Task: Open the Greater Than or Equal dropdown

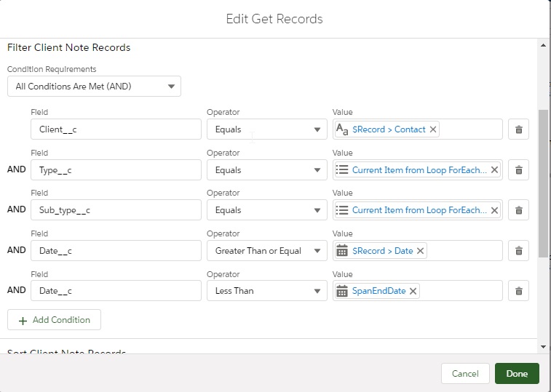Action: pyautogui.click(x=266, y=251)
